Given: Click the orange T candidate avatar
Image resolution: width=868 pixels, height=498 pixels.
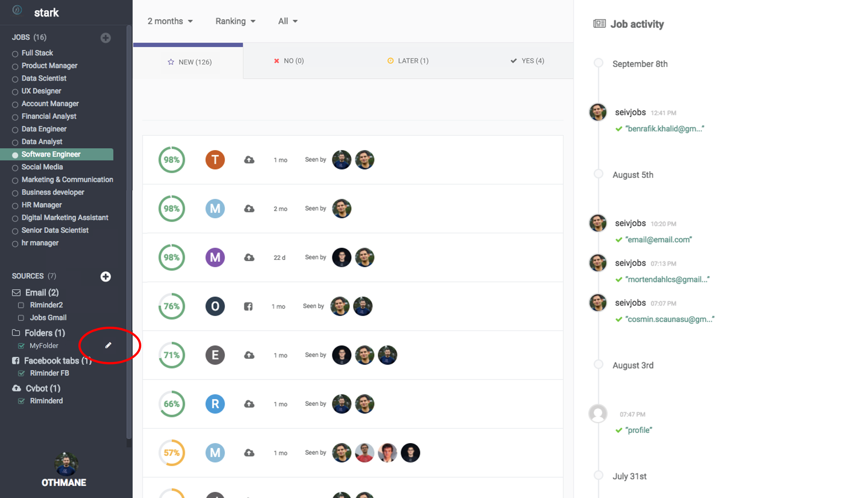Looking at the screenshot, I should [x=215, y=160].
